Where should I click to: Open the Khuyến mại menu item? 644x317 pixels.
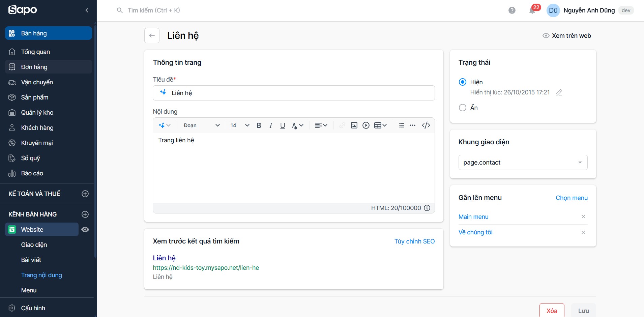click(x=49, y=143)
